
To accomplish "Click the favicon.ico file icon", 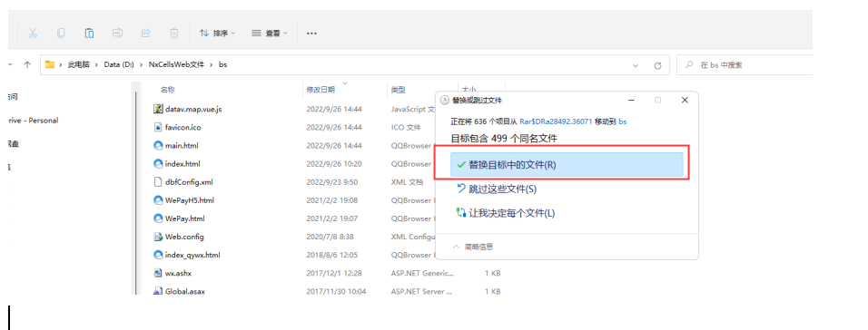I will [x=158, y=127].
